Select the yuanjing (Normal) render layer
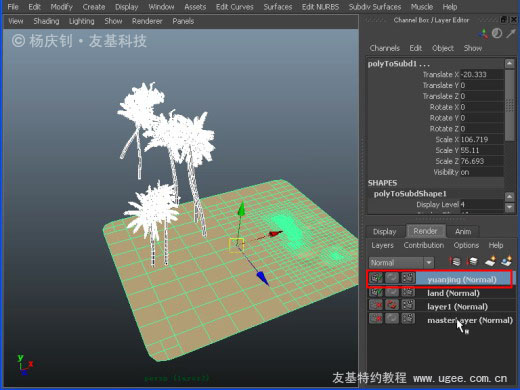520x390 pixels. [462, 279]
